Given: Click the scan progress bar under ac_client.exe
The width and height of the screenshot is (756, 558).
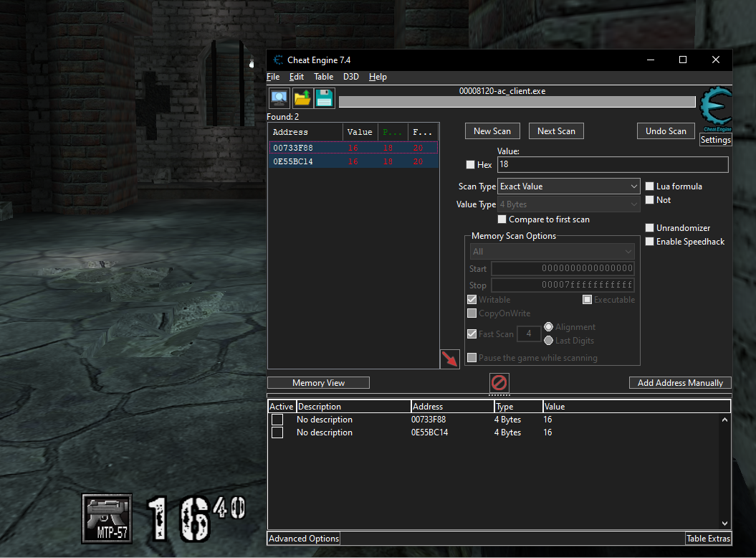Looking at the screenshot, I should point(517,100).
